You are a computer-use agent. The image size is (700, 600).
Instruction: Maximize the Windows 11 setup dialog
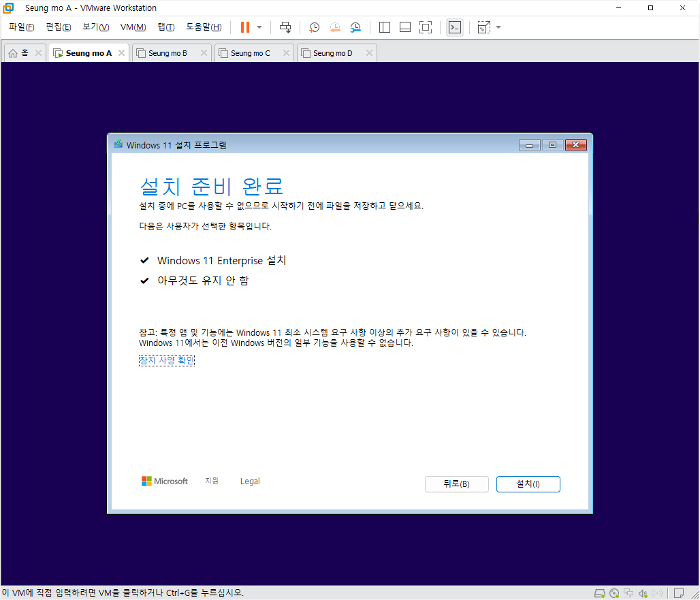point(553,145)
